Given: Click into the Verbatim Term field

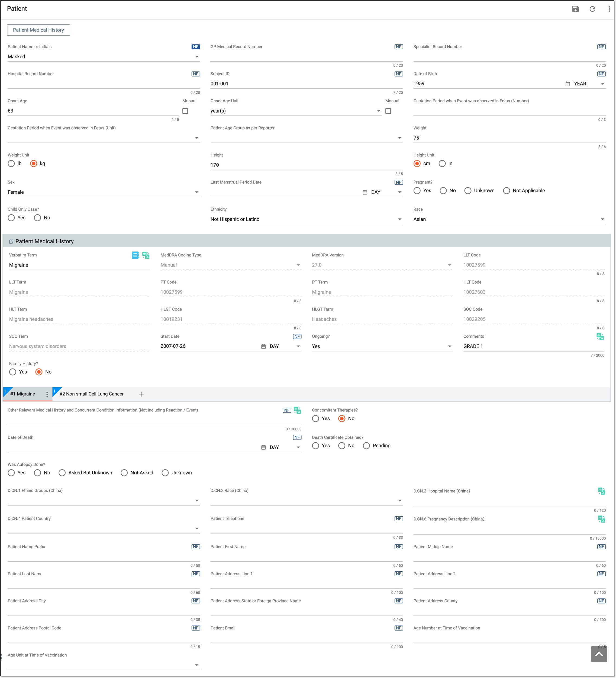Looking at the screenshot, I should click(79, 265).
